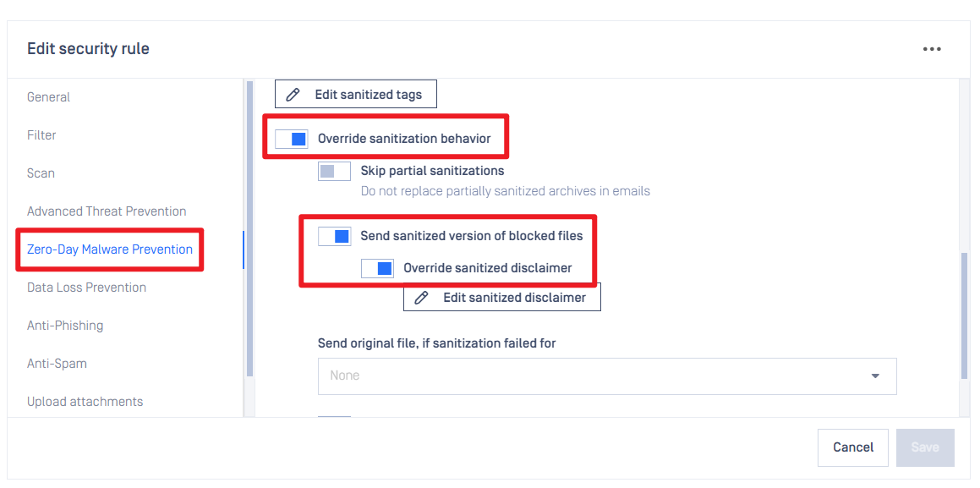Screen dimensions: 980x488
Task: Open the Scan section
Action: pyautogui.click(x=41, y=173)
